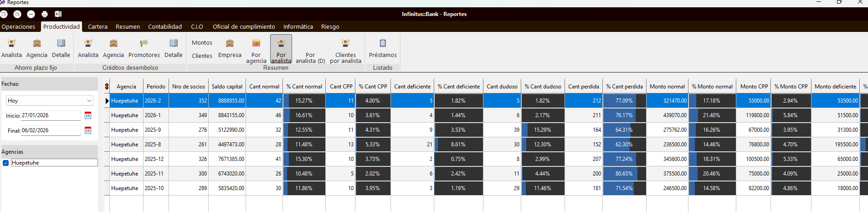Click the Montos button
868x212 pixels.
click(202, 43)
